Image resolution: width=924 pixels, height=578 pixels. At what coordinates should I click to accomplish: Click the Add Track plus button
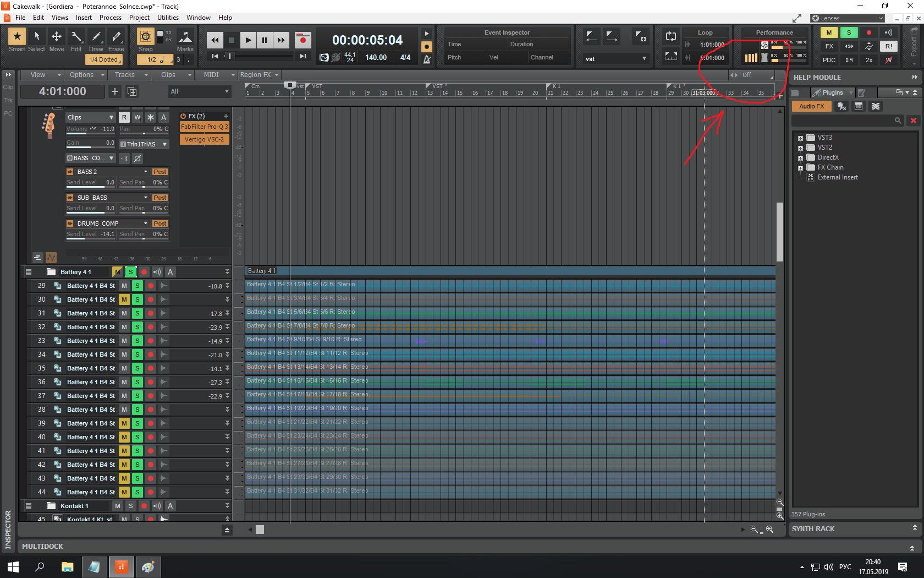(115, 91)
